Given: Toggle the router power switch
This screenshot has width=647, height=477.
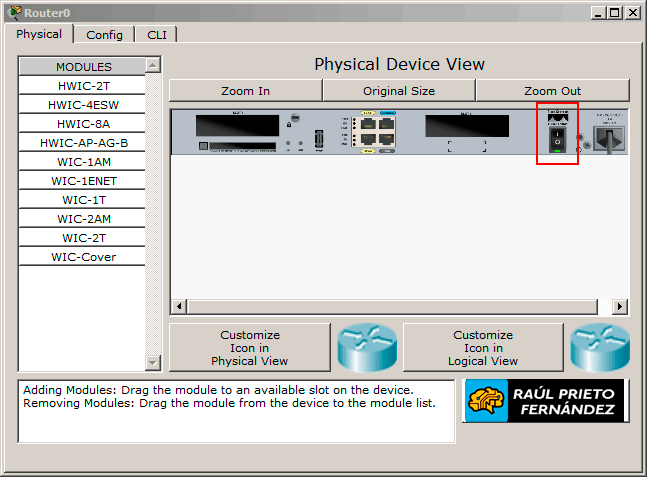Looking at the screenshot, I should 557,139.
